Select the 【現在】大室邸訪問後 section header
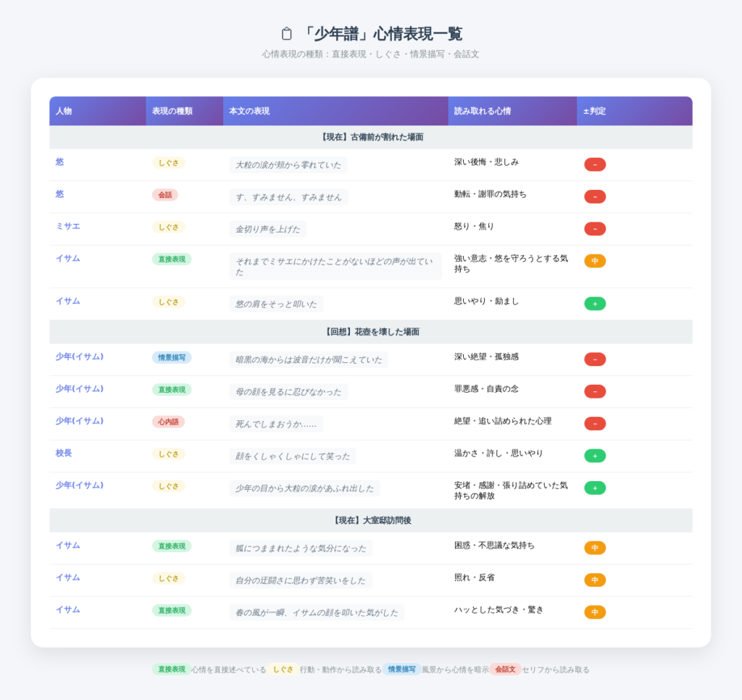The width and height of the screenshot is (742, 700). pyautogui.click(x=371, y=520)
